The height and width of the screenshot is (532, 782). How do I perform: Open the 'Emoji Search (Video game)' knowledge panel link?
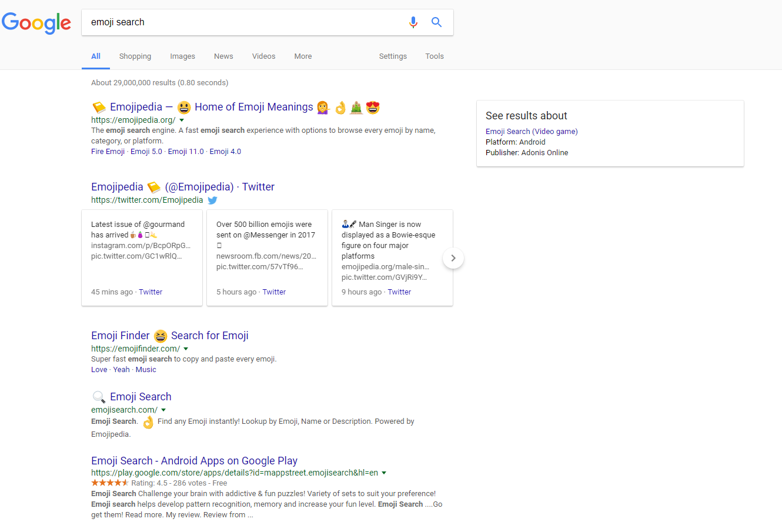click(532, 132)
